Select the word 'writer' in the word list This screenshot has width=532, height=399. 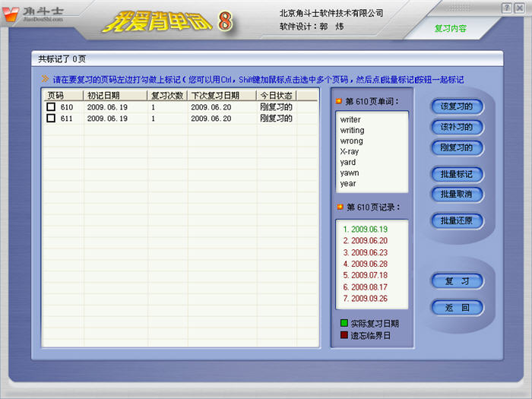coord(350,119)
